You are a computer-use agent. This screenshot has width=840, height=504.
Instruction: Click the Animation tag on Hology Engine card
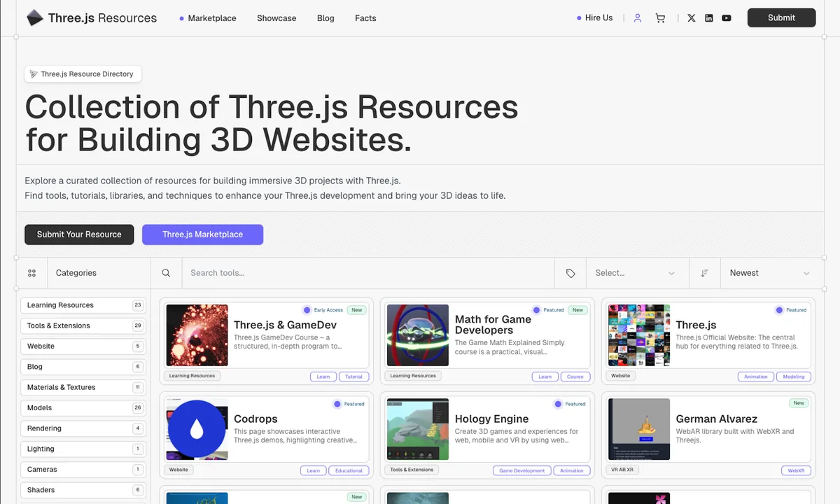(571, 470)
